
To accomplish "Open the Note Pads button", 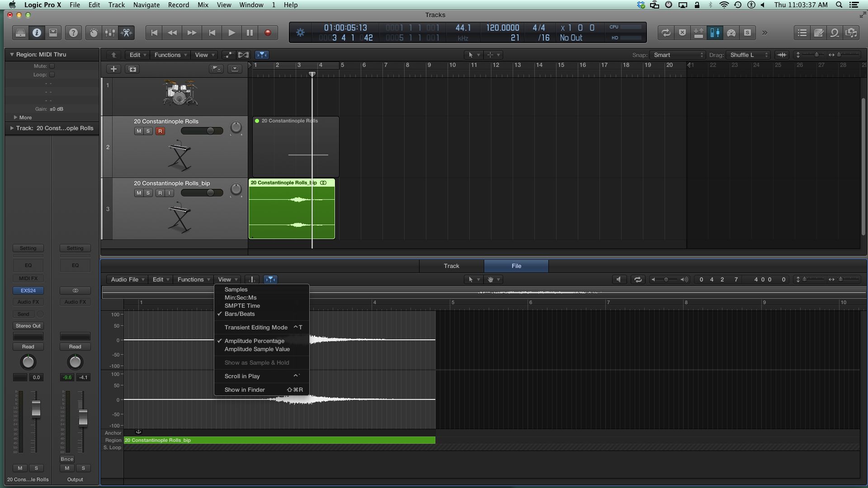I will coord(819,33).
